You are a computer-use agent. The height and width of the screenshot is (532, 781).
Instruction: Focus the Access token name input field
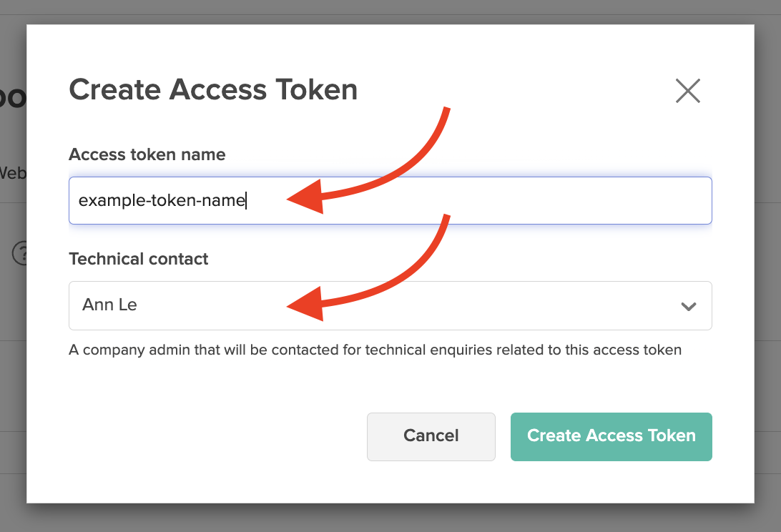click(x=390, y=200)
